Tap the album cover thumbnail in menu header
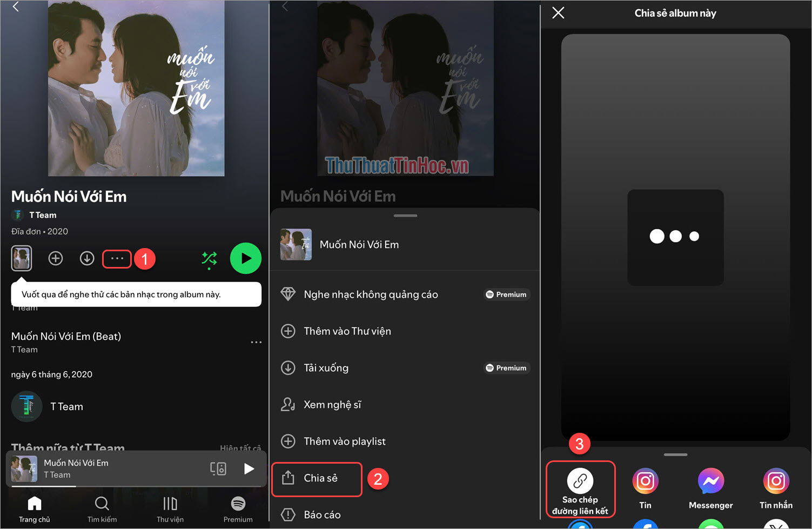 click(x=296, y=245)
